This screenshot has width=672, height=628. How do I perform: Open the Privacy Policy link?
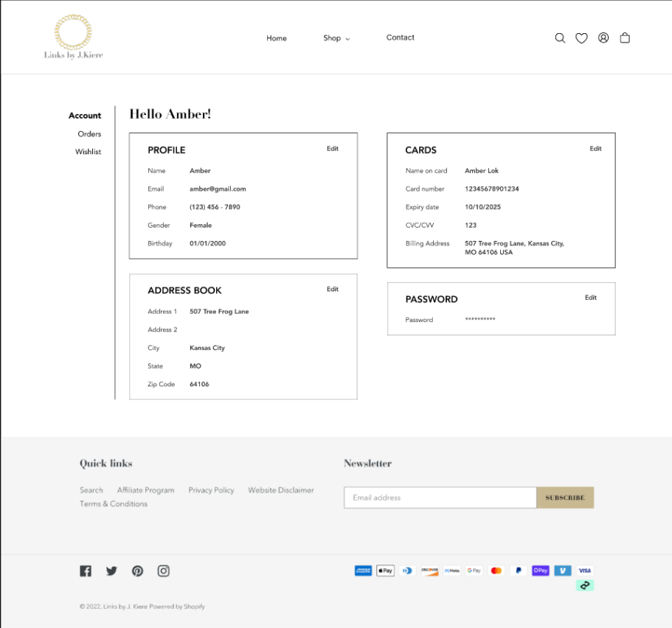tap(211, 490)
